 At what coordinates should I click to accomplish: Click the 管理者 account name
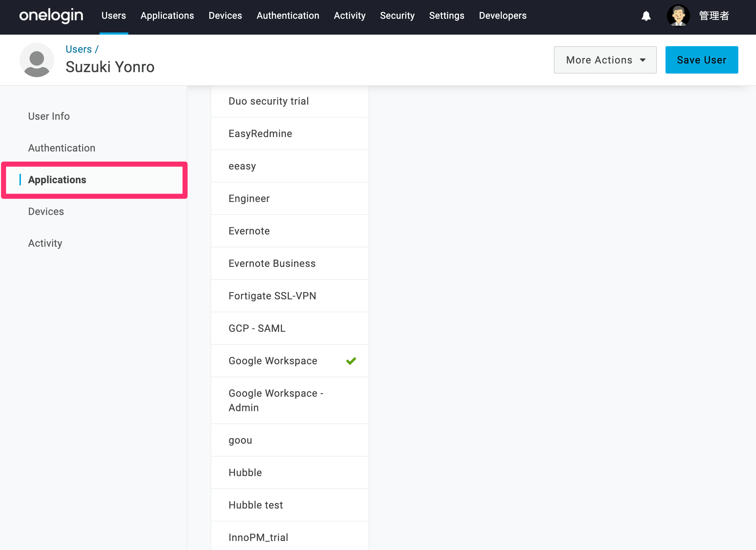(x=714, y=16)
